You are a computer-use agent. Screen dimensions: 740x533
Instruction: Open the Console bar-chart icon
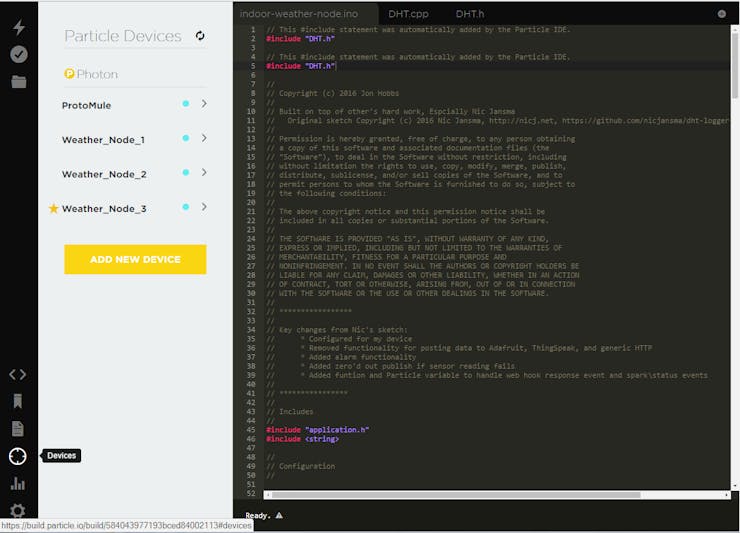[18, 483]
